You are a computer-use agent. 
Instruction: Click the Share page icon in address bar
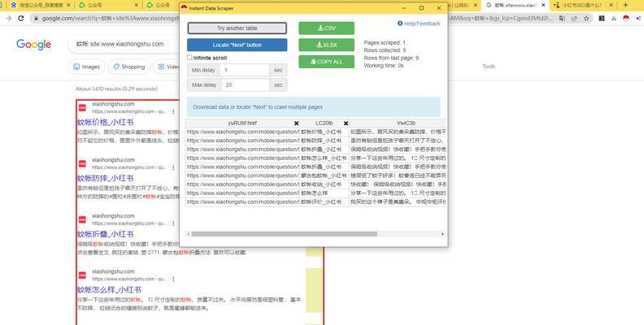click(x=574, y=18)
